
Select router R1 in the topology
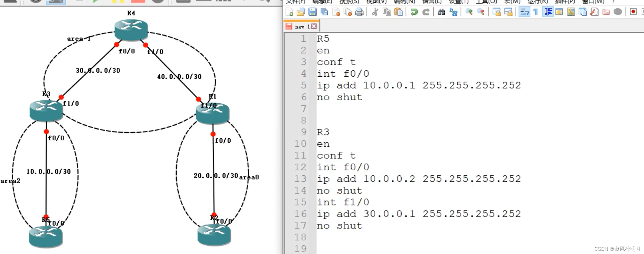tap(213, 113)
